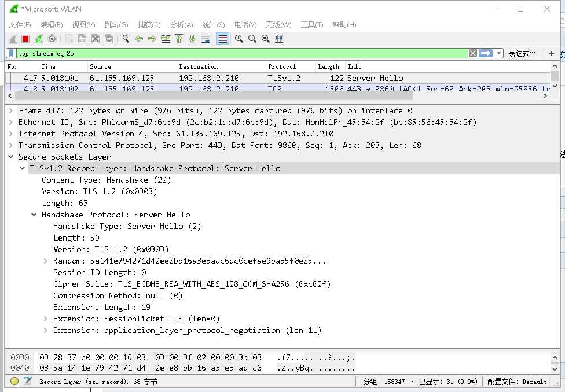This screenshot has width=565, height=392.
Task: Click capture file properties status icon
Action: pyautogui.click(x=28, y=381)
